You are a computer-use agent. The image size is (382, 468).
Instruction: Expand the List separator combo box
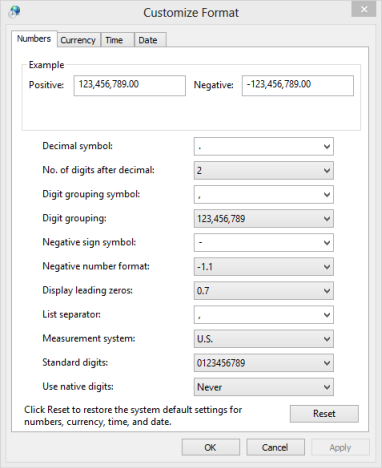click(264, 314)
